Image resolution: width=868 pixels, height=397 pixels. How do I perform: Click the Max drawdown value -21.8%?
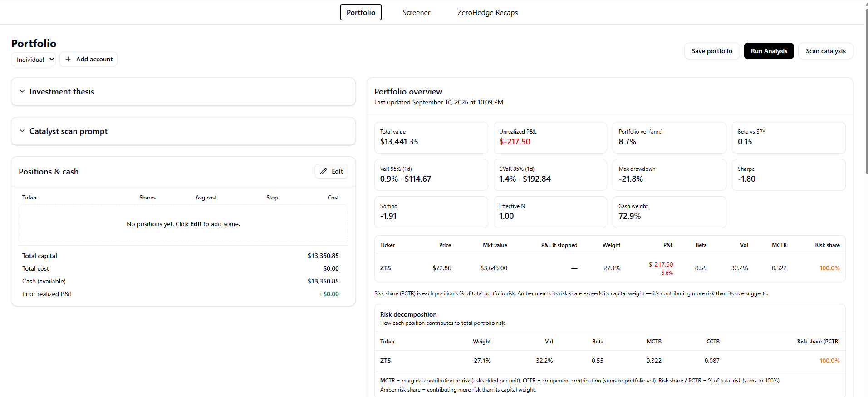631,179
